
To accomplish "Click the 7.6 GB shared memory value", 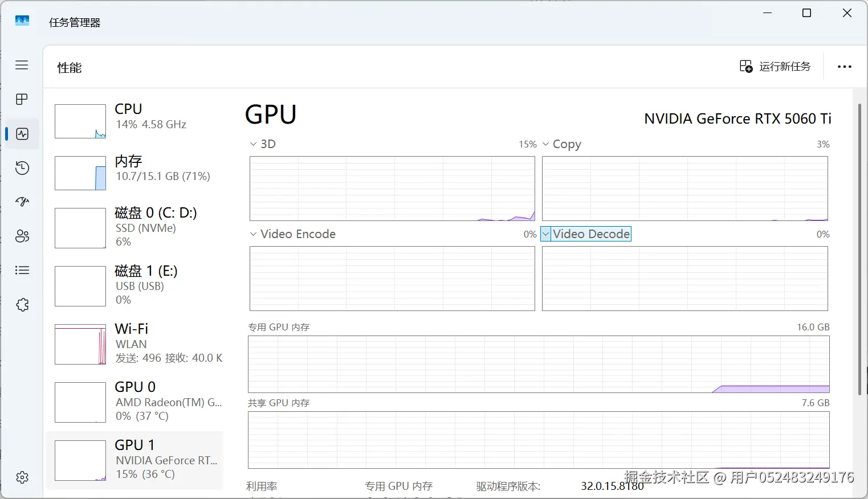I will point(816,403).
